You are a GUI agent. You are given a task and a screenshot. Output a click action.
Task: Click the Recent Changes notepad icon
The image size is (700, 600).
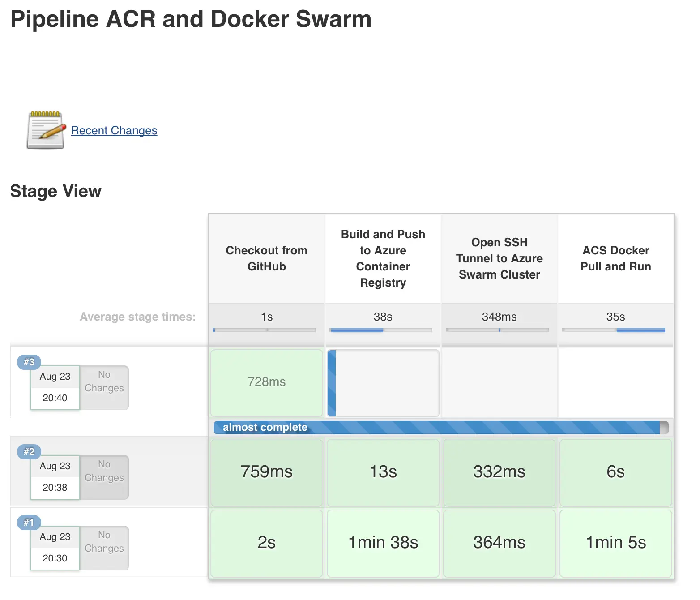[45, 130]
